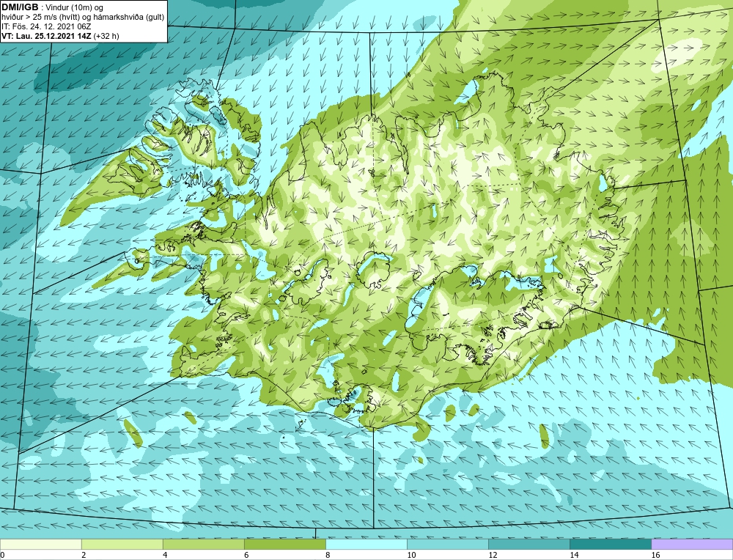Click the 8–10 m/s pale cyan legend swatch
Image resolution: width=733 pixels, height=560 pixels.
(366, 544)
